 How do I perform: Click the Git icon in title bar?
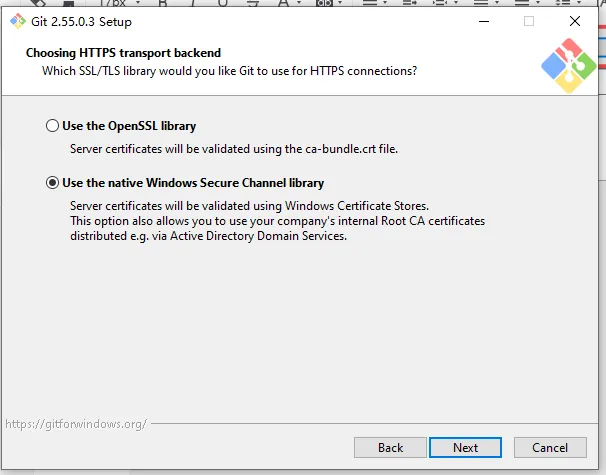(18, 21)
